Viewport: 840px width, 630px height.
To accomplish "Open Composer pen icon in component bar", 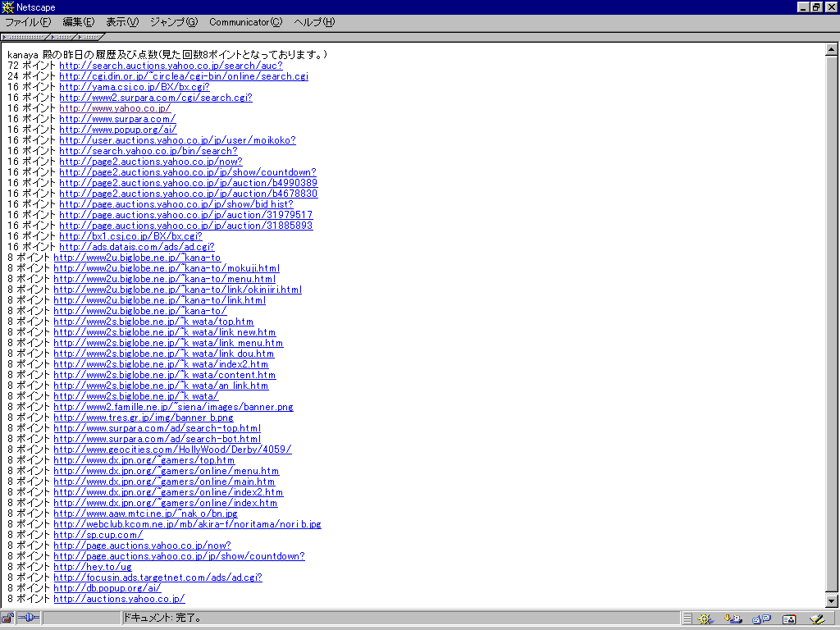I will click(818, 619).
